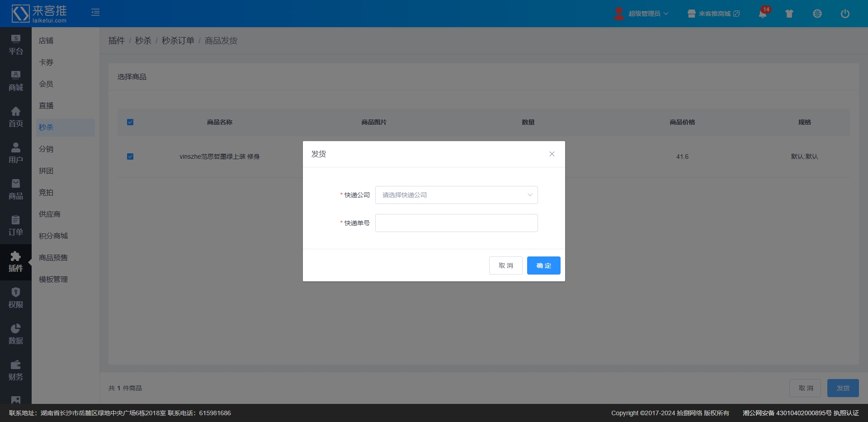Open the globe language icon

[x=817, y=14]
